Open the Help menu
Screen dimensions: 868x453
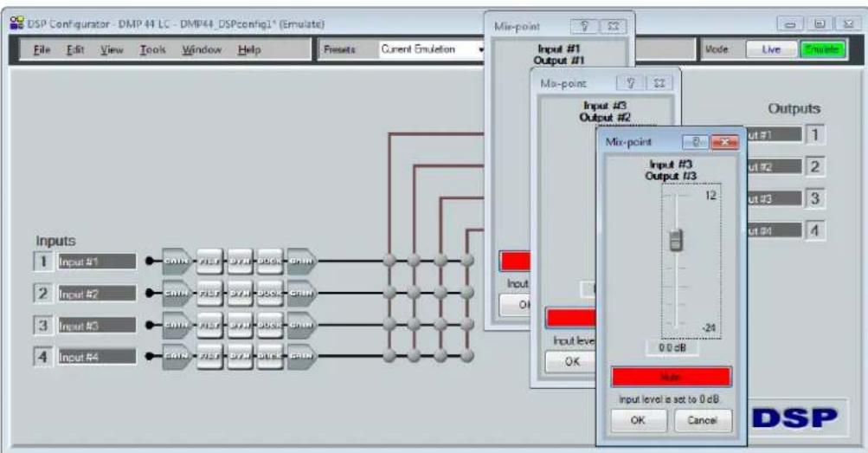coord(249,50)
